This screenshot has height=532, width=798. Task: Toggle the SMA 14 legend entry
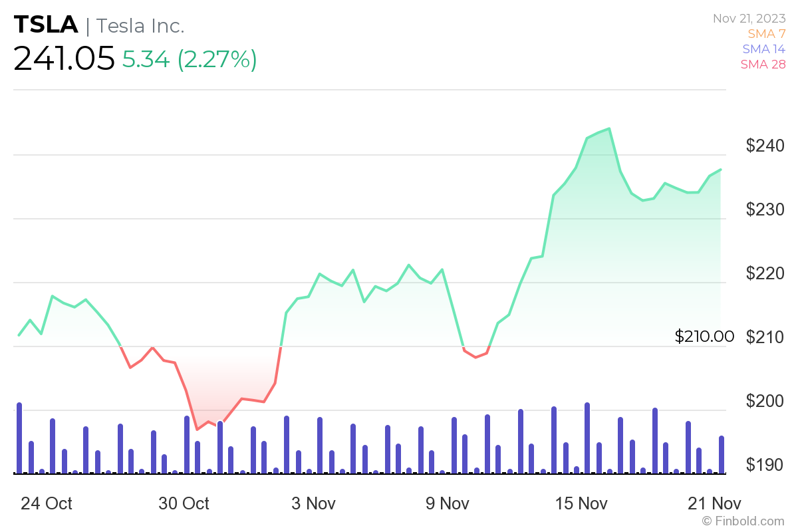click(764, 49)
